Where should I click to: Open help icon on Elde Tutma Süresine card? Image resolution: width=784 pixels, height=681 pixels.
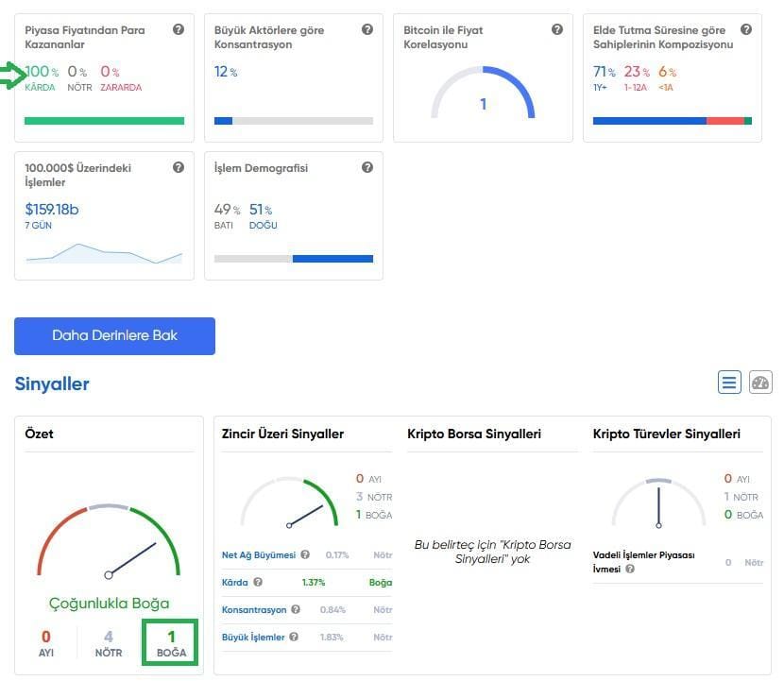click(746, 30)
